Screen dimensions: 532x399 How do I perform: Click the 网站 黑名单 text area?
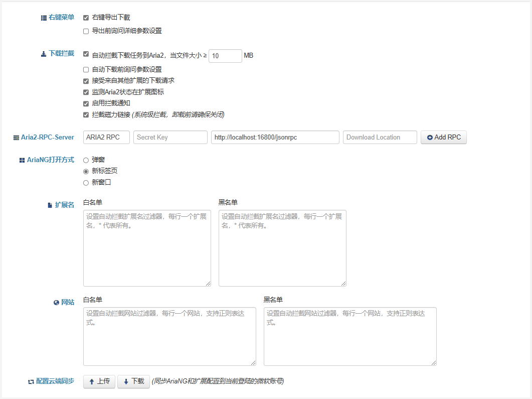pyautogui.click(x=349, y=336)
